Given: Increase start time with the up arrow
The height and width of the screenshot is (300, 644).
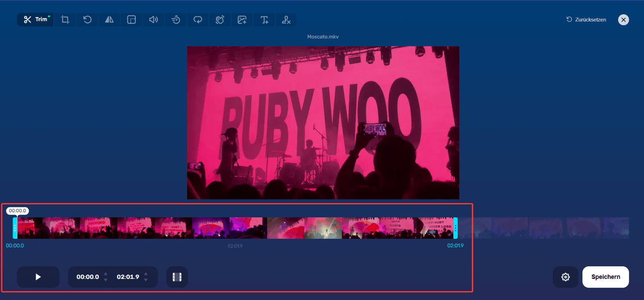Looking at the screenshot, I should pos(105,274).
